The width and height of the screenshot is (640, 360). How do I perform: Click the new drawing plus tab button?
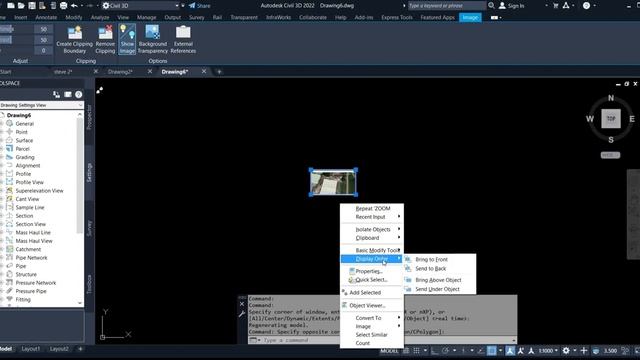click(219, 72)
